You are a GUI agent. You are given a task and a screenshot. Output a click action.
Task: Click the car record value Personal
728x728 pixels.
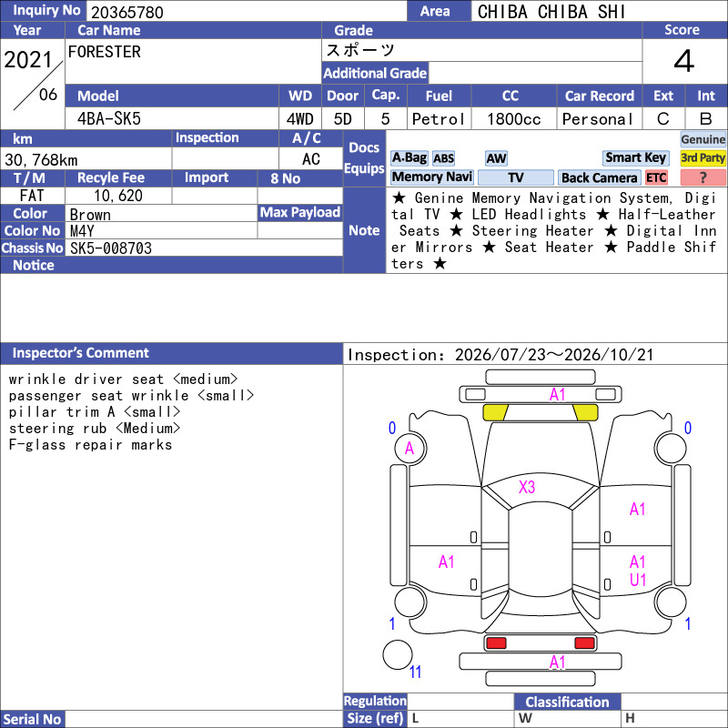tap(598, 119)
